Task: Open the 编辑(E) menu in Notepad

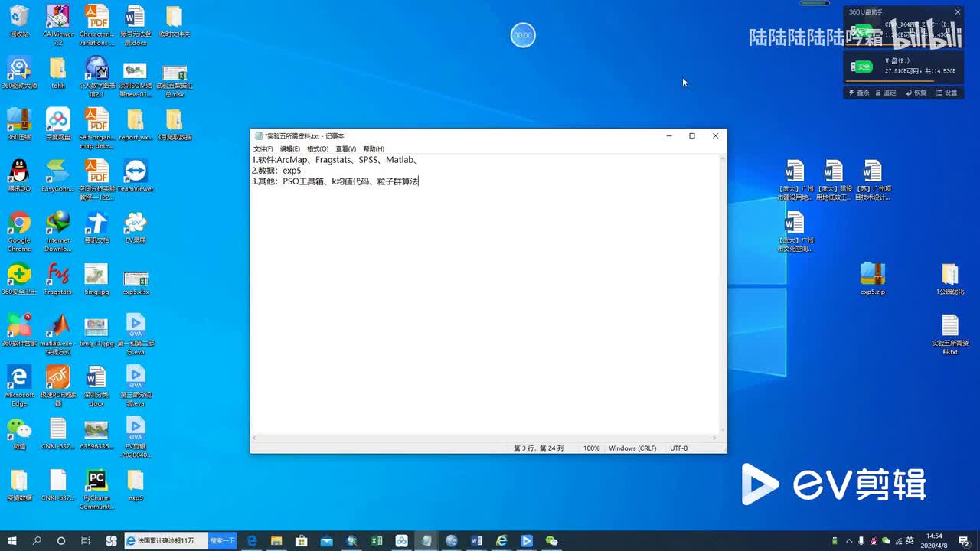Action: (290, 148)
